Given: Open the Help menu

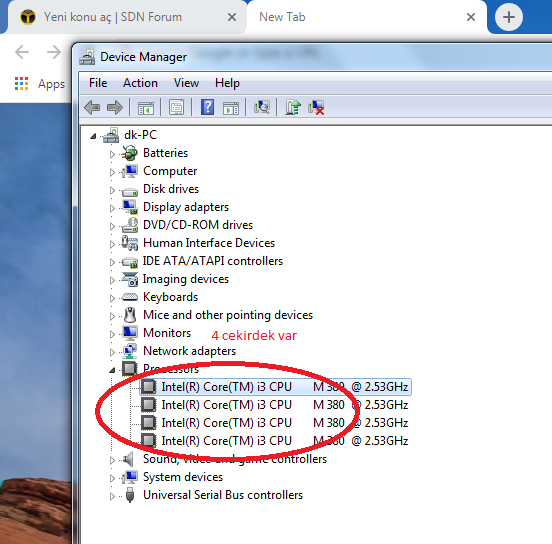Looking at the screenshot, I should tap(227, 83).
